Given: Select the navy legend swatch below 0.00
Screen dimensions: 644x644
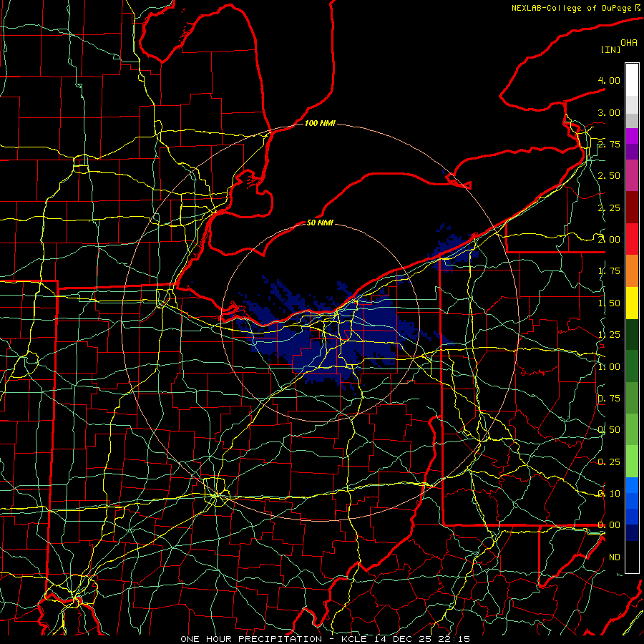Looking at the screenshot, I should 632,533.
